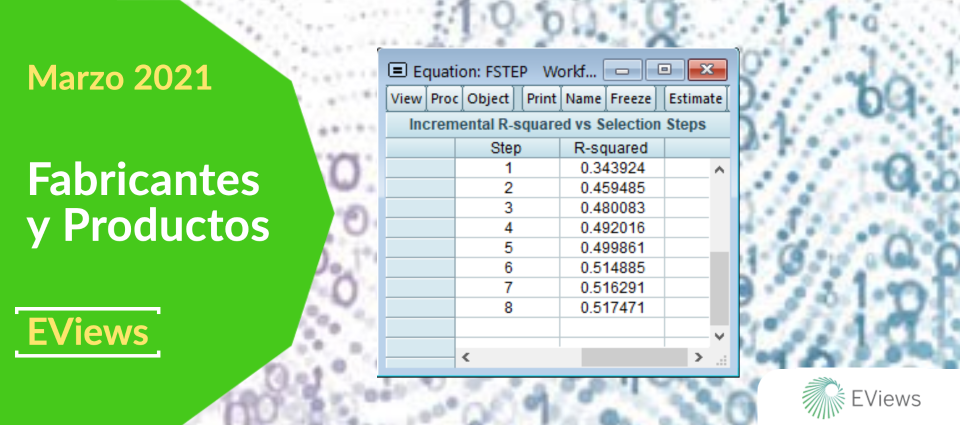
Task: Click the table title Incremental R-squared vs Selection Steps
Action: (557, 125)
